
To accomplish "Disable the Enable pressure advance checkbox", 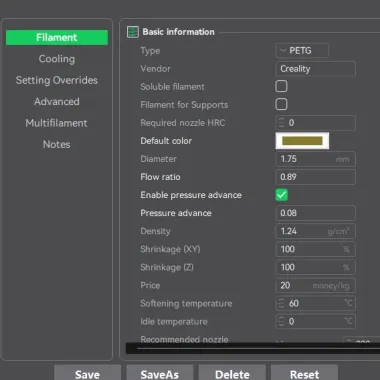I will point(282,195).
